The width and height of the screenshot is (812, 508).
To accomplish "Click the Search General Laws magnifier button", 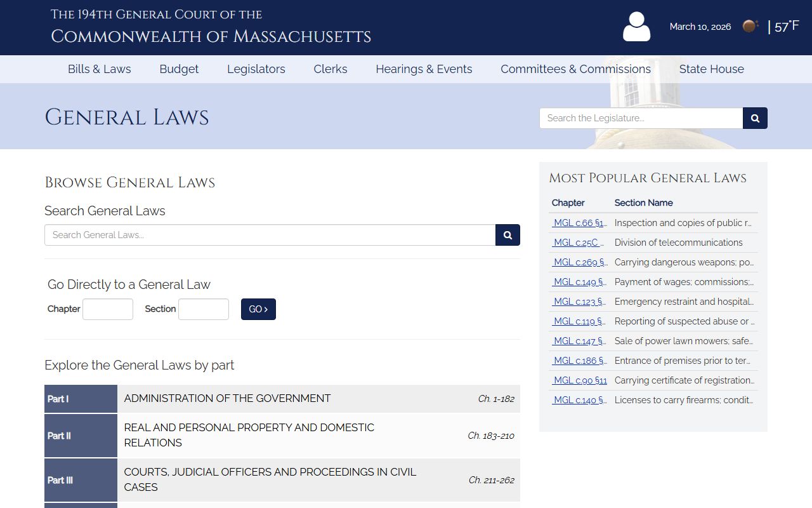I will point(507,235).
